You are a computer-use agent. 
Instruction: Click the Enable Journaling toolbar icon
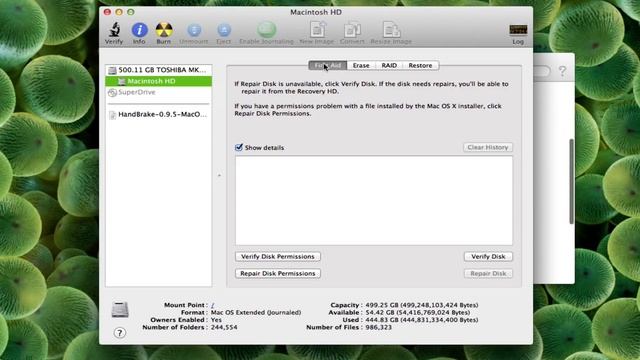pyautogui.click(x=267, y=30)
